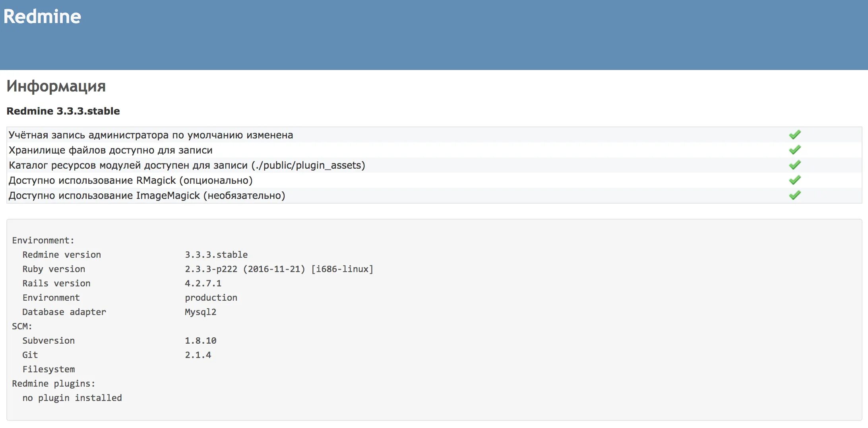Click the 3.3.3.stable value in environment block
Image resolution: width=868 pixels, height=428 pixels.
click(x=216, y=255)
